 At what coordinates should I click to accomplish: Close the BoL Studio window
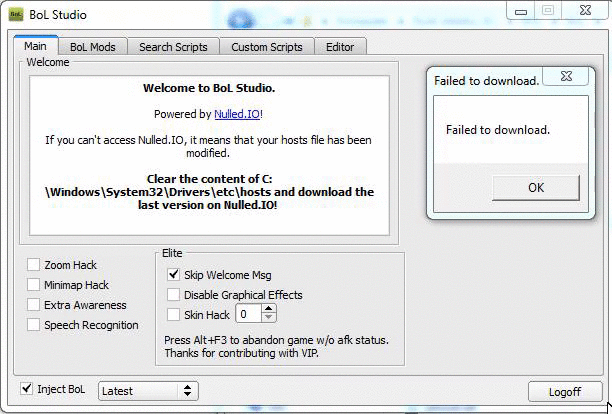click(x=585, y=11)
